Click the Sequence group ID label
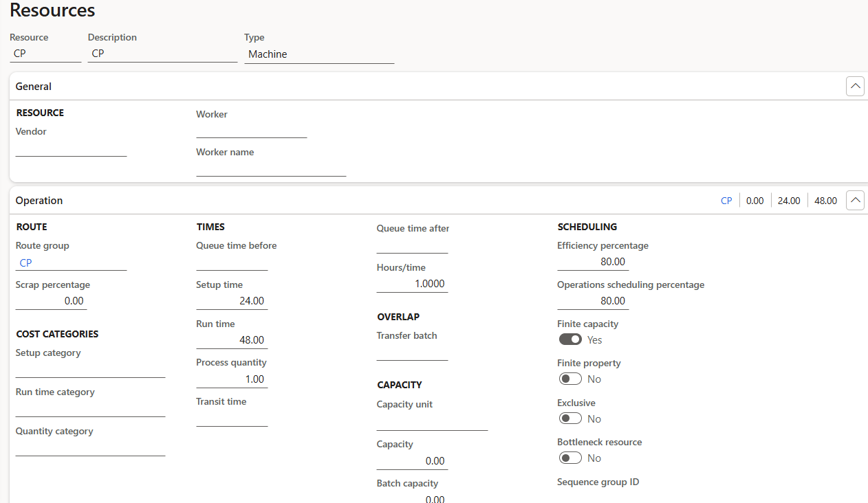The height and width of the screenshot is (503, 868). click(x=598, y=482)
